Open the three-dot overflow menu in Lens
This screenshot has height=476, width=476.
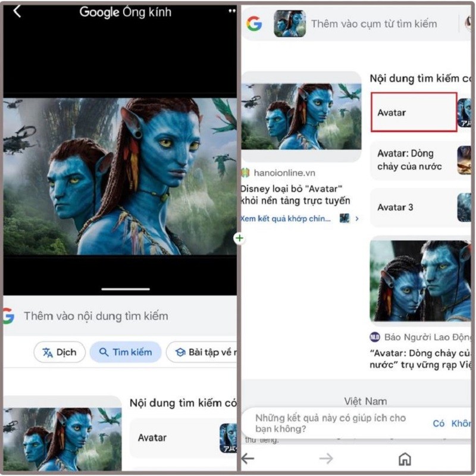(x=232, y=11)
